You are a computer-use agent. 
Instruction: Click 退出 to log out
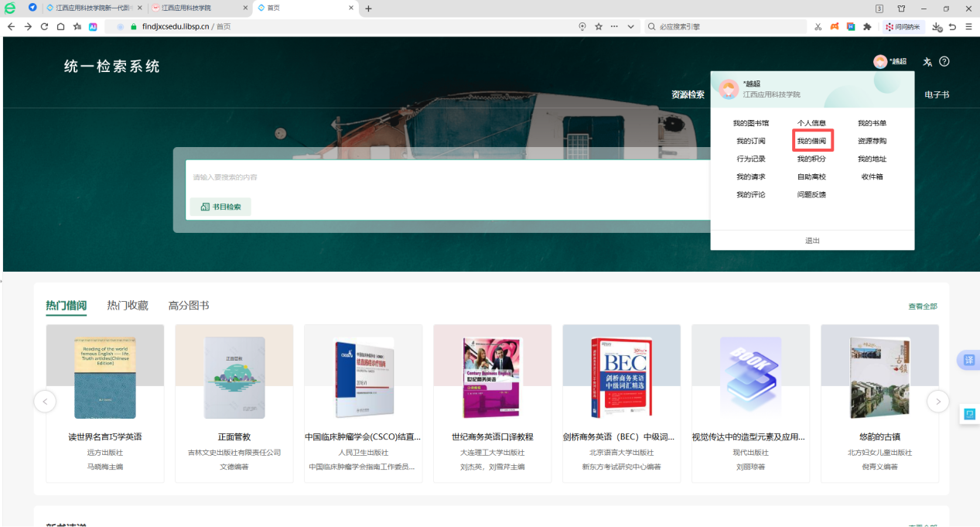click(812, 241)
